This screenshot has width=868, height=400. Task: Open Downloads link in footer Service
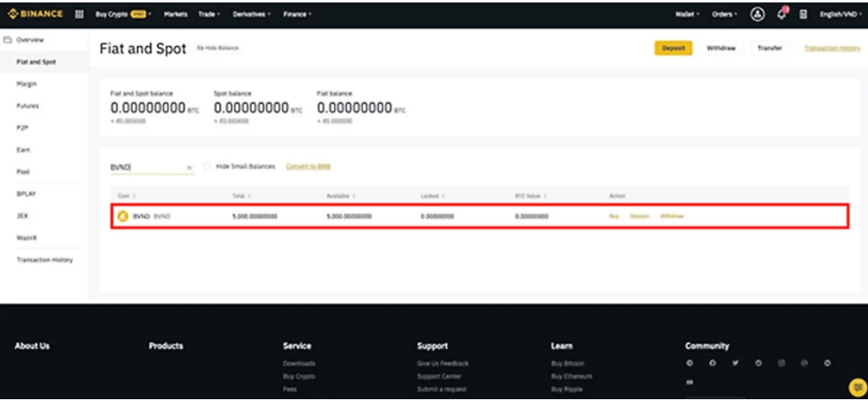pyautogui.click(x=299, y=363)
